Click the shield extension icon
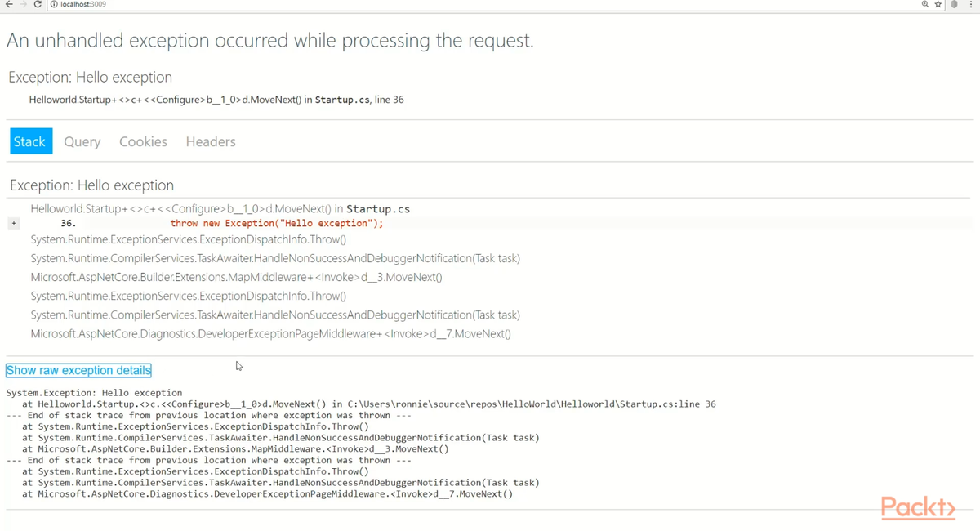980x531 pixels. (954, 5)
